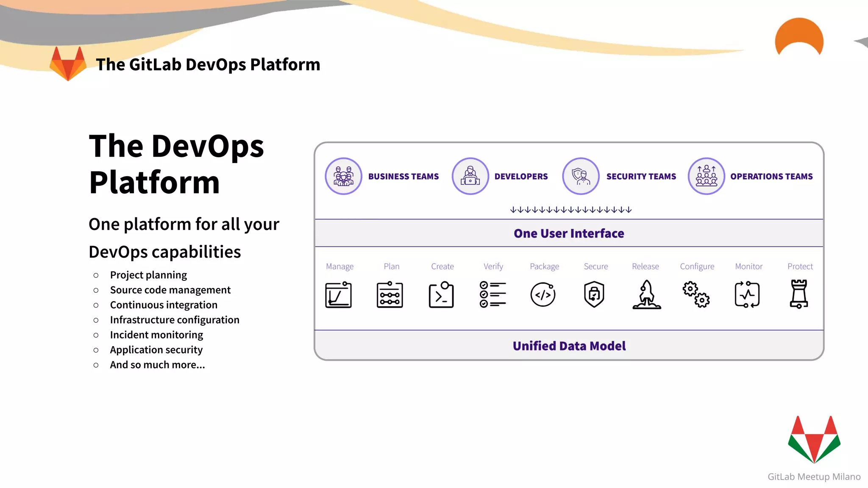Select the Manage stage chart icon
This screenshot has width=868, height=488.
pos(339,294)
